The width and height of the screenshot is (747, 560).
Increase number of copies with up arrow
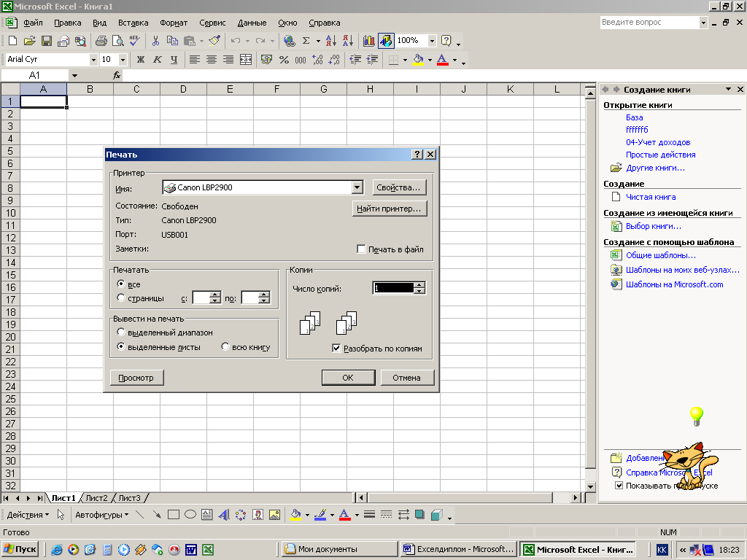pyautogui.click(x=419, y=285)
